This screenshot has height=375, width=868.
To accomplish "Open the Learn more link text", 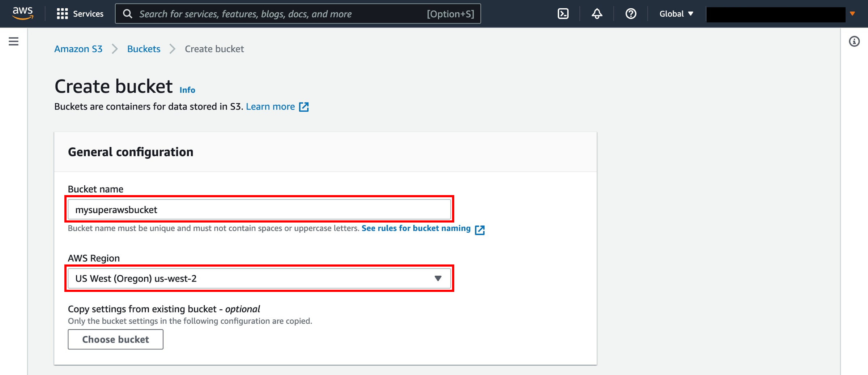I will pyautogui.click(x=270, y=107).
